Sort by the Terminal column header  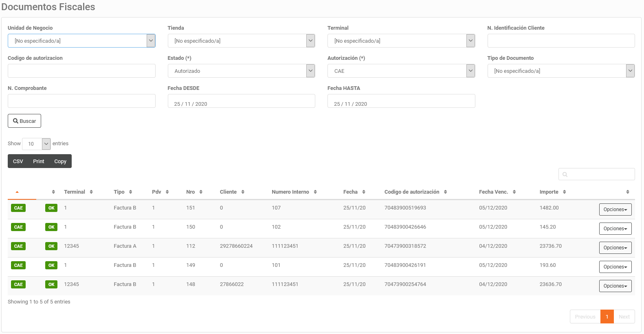pyautogui.click(x=78, y=192)
